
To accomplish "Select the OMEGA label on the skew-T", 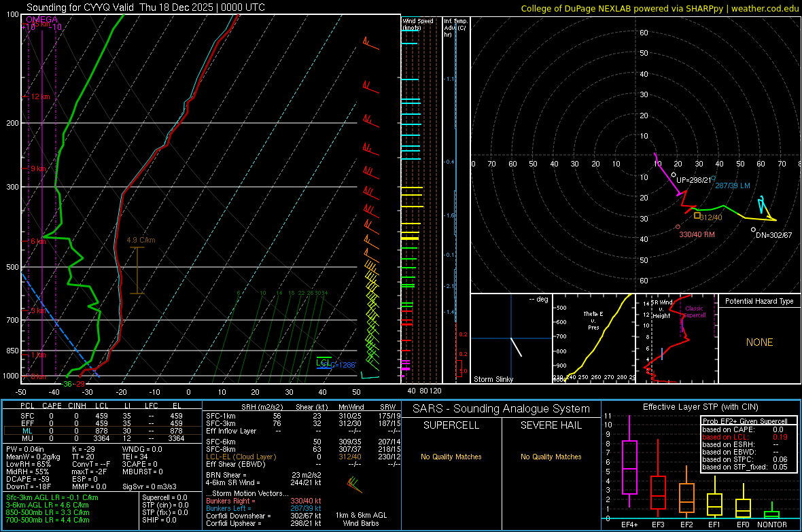I will coord(41,20).
